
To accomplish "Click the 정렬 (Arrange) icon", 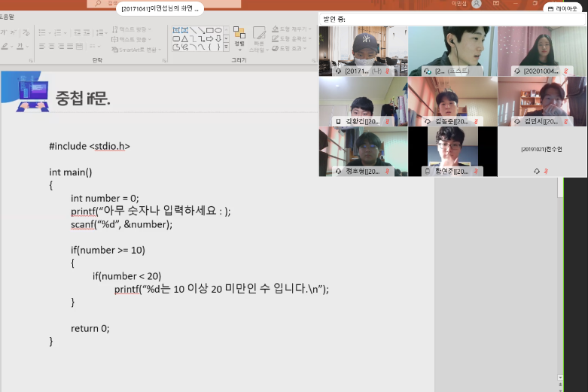I will point(239,36).
